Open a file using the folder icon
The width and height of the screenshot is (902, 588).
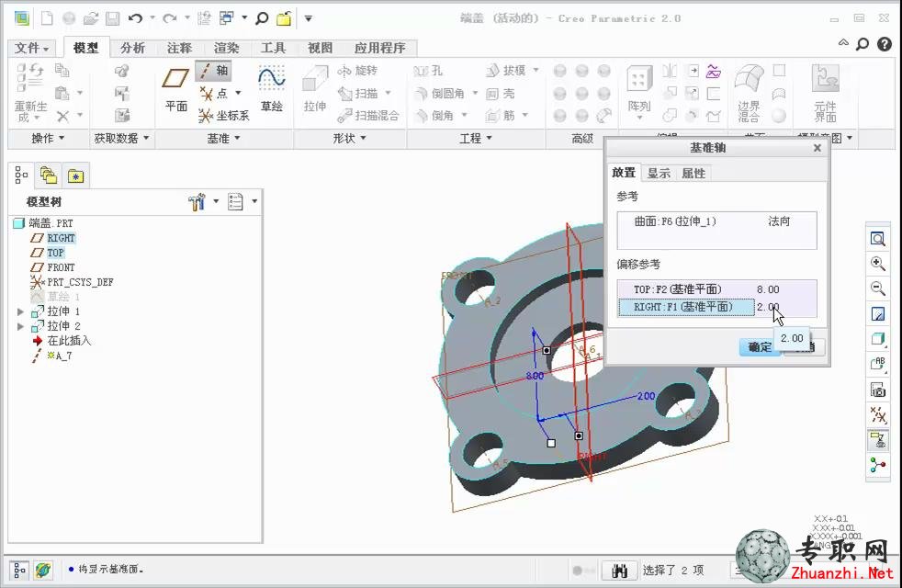click(x=90, y=18)
